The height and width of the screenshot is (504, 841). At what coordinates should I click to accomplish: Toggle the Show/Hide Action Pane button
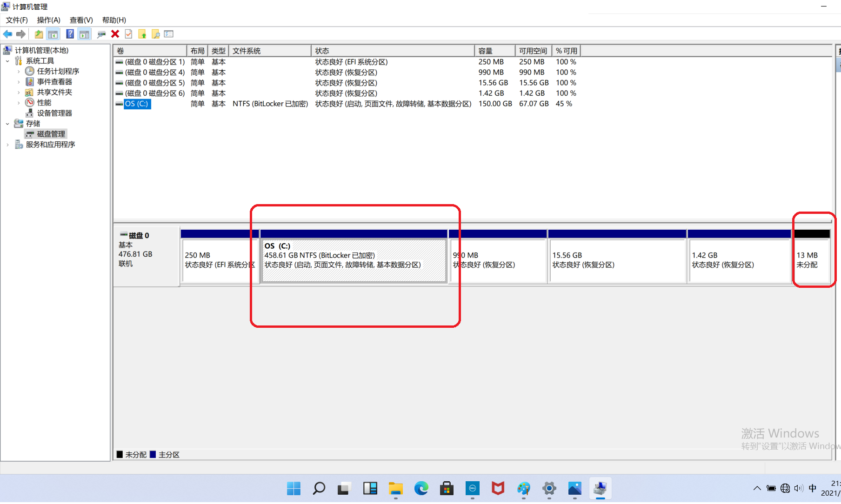click(84, 34)
